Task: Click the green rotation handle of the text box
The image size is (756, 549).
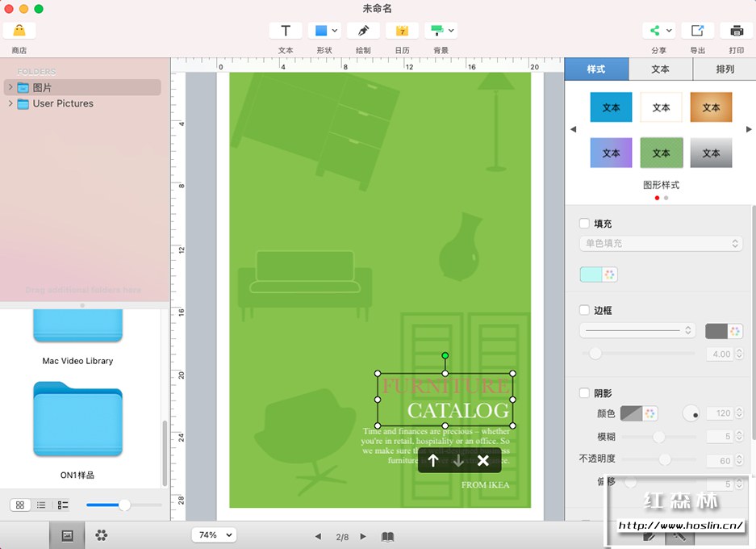Action: (x=445, y=355)
